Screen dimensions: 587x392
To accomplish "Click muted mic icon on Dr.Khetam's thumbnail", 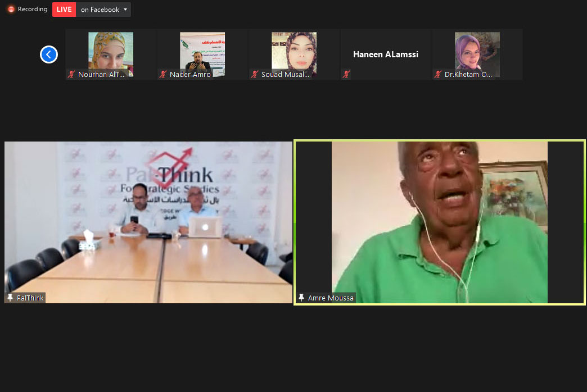I will click(438, 74).
